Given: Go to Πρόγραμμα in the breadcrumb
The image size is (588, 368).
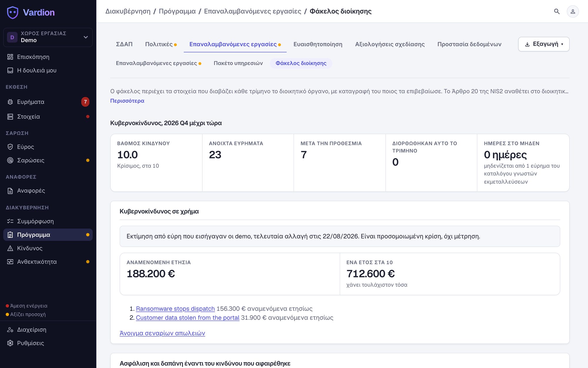Looking at the screenshot, I should click(177, 11).
